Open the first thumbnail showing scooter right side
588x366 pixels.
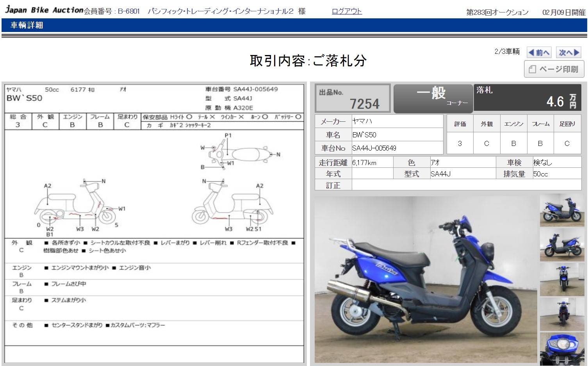(x=562, y=210)
